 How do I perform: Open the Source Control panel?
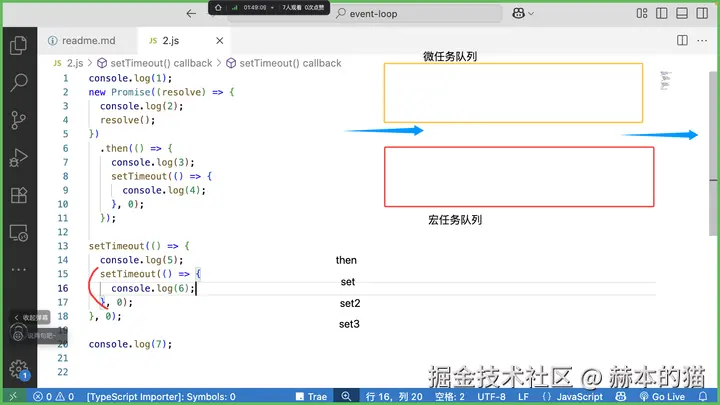pyautogui.click(x=18, y=120)
